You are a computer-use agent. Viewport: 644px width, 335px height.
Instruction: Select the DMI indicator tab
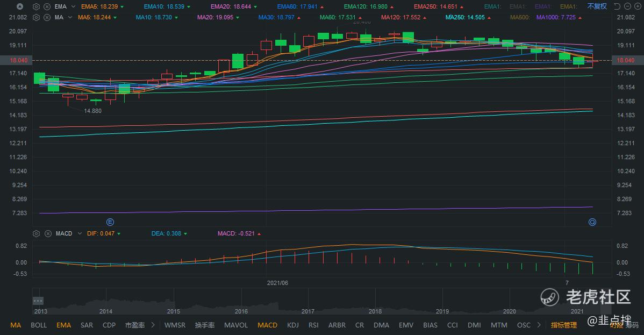pos(474,325)
